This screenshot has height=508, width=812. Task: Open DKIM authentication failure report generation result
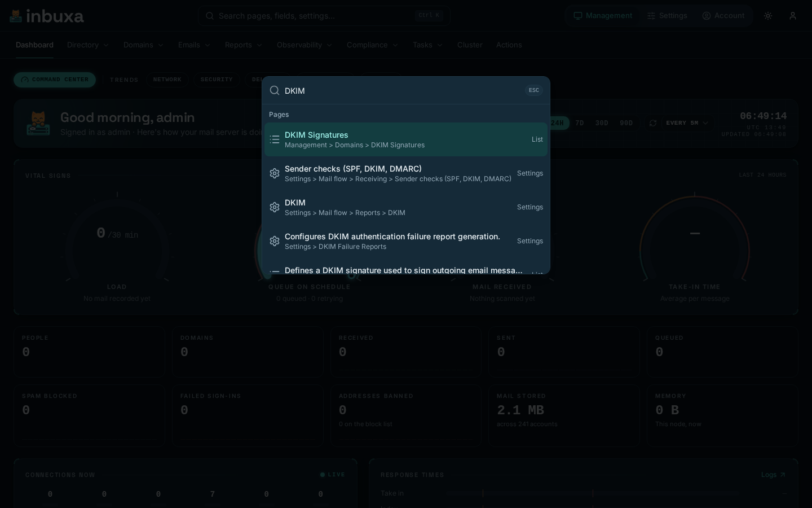(x=406, y=241)
